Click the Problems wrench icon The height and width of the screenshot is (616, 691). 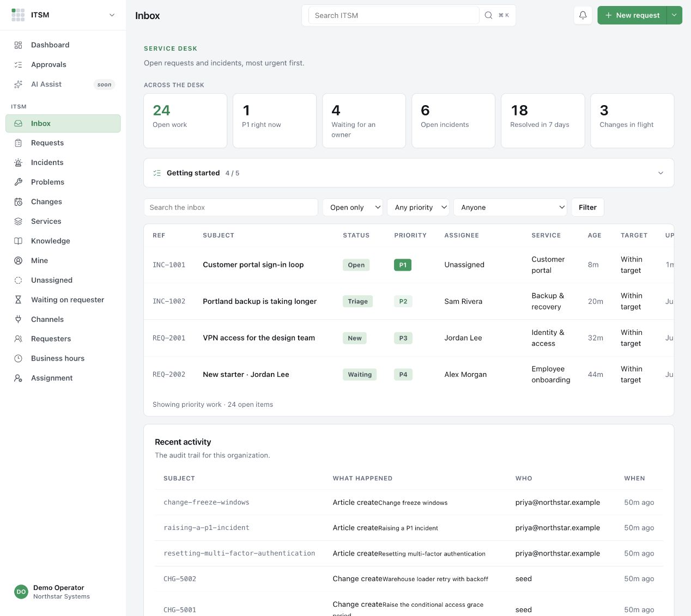pyautogui.click(x=18, y=182)
